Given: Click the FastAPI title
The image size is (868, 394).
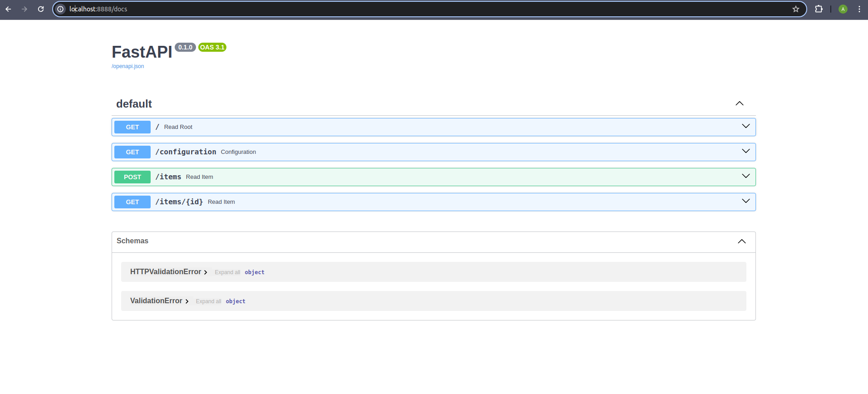Looking at the screenshot, I should 142,52.
